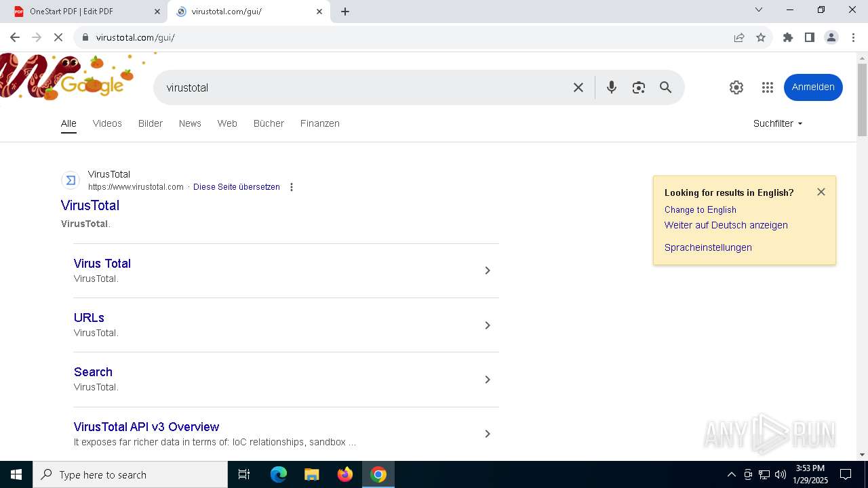Click the taskbar search box
This screenshot has height=488, width=868.
pos(130,474)
